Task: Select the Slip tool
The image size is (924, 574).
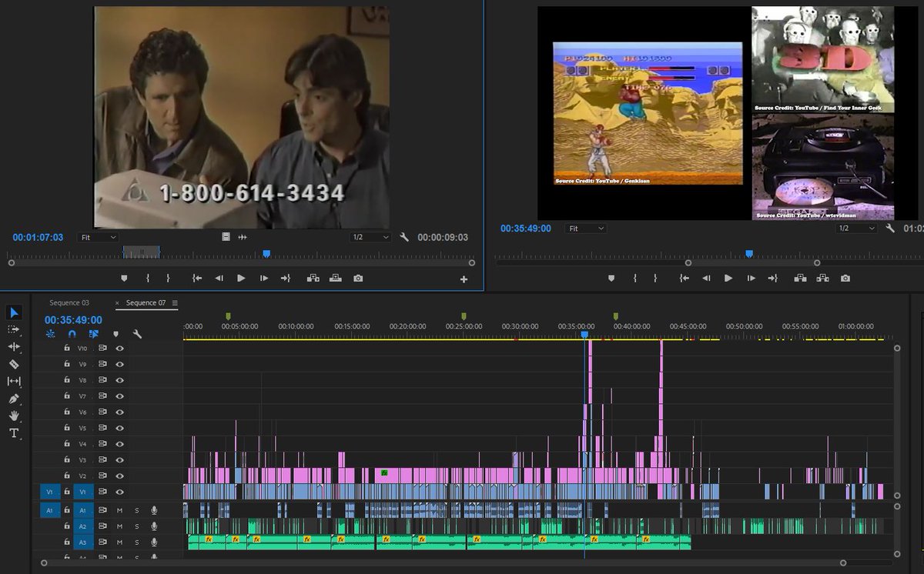Action: coord(14,381)
